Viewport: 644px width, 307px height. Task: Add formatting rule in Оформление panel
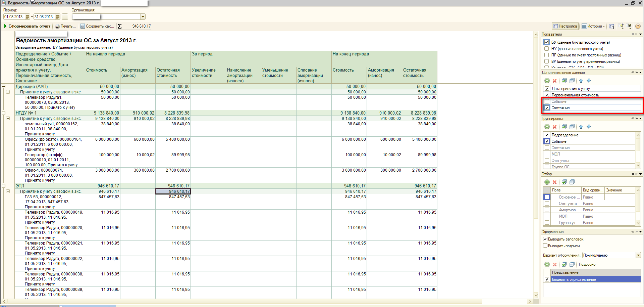coord(547,264)
